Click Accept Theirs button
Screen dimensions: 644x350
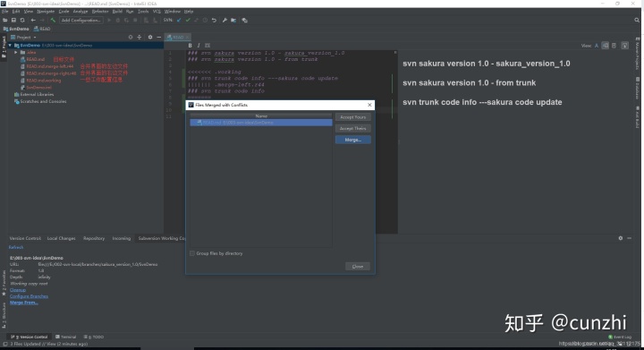[x=352, y=129]
